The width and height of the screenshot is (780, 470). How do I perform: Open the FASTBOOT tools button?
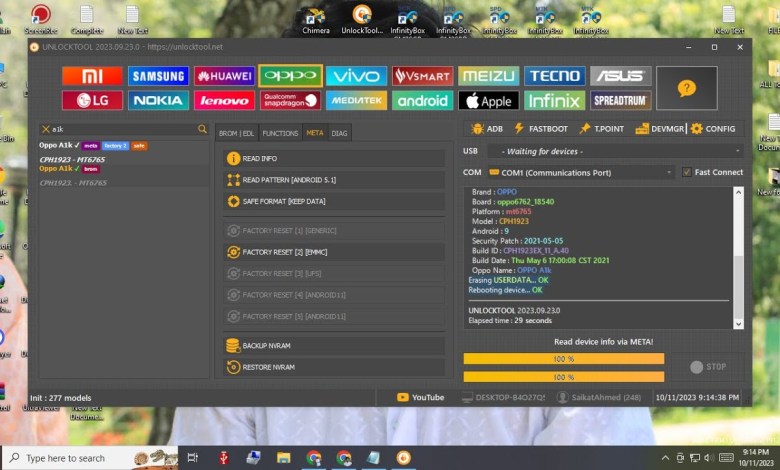click(x=541, y=129)
